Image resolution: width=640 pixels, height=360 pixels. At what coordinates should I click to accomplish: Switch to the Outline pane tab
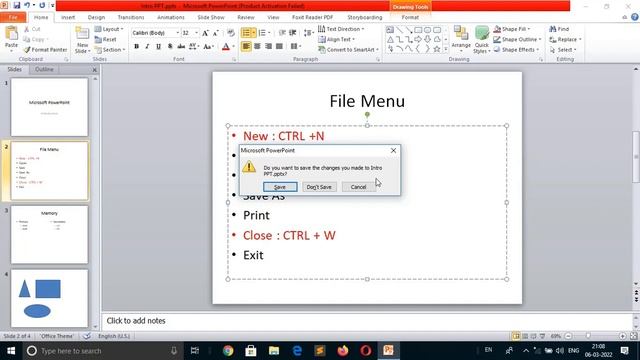point(44,69)
